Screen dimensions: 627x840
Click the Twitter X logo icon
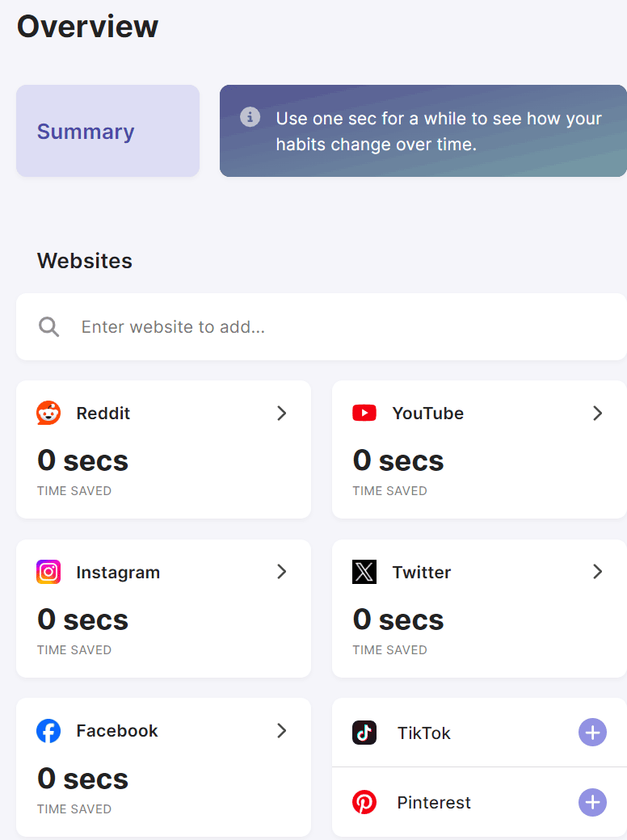click(x=364, y=572)
